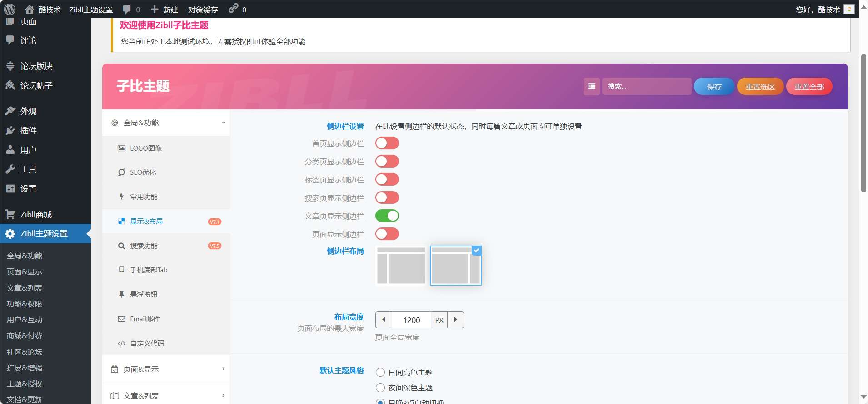This screenshot has height=404, width=868.
Task: Select 手机底部Tab settings section
Action: (x=166, y=270)
